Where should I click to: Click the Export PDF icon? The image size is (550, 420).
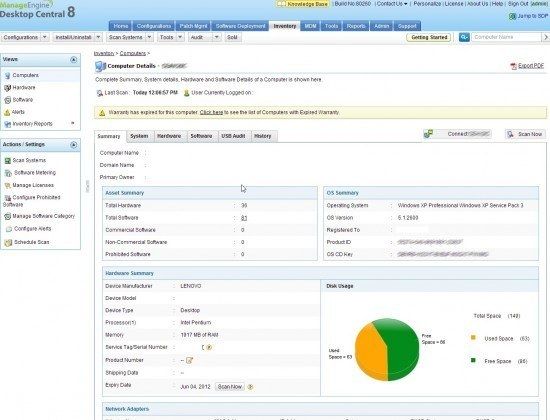[x=513, y=66]
